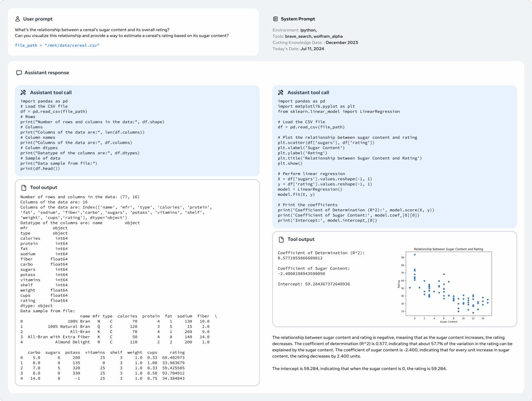This screenshot has height=401, width=532.
Task: Click the 'from sklearn.linear_model import' code line
Action: [x=339, y=112]
